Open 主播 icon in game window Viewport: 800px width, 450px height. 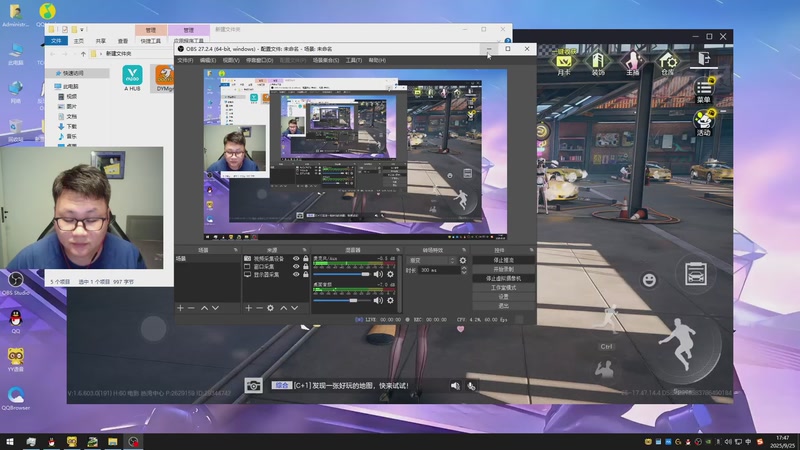[x=633, y=64]
